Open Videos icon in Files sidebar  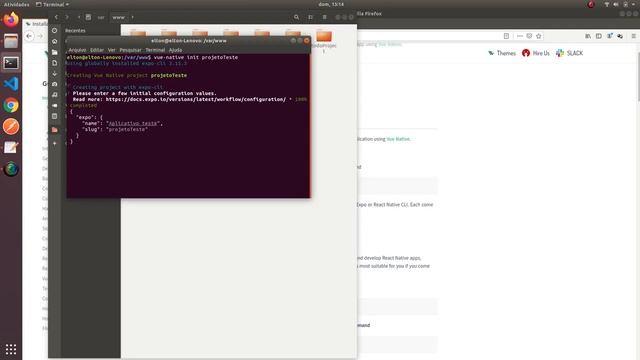coord(55,105)
